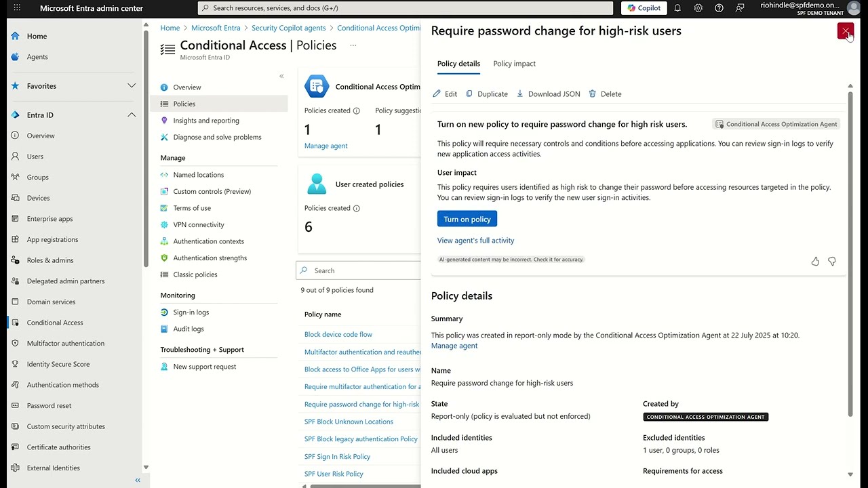Open Password reset in navigation

pyautogui.click(x=49, y=406)
